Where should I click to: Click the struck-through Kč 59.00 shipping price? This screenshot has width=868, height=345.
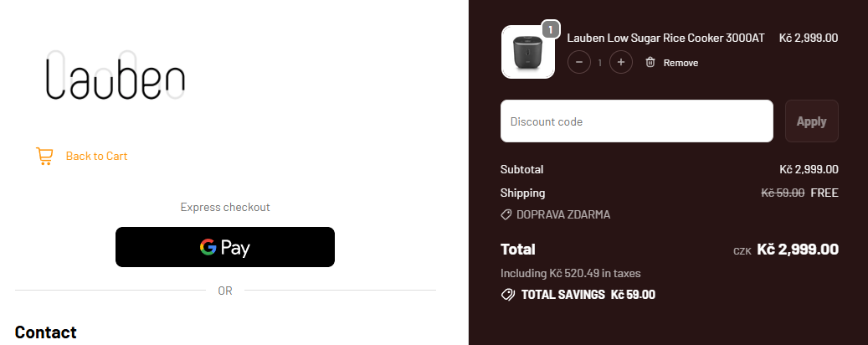tap(783, 193)
